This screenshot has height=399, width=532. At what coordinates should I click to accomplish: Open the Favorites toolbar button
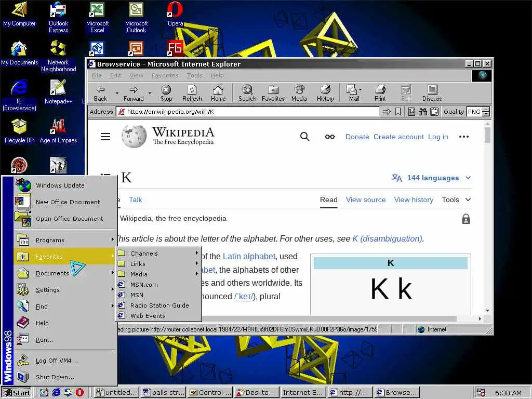(273, 93)
